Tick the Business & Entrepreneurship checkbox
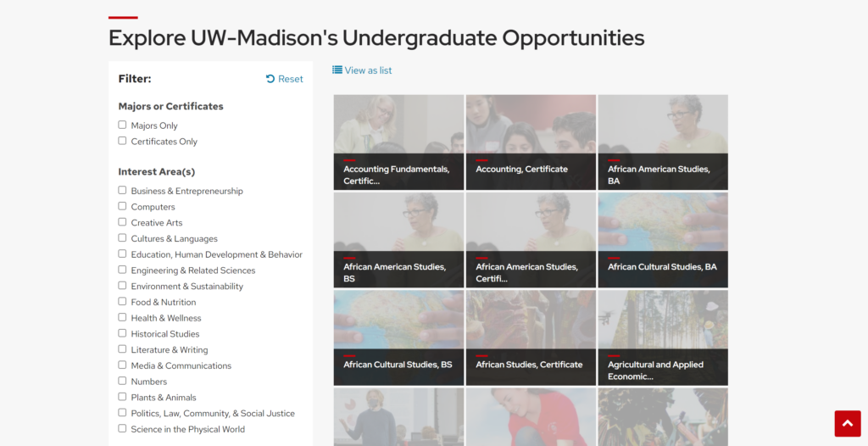The image size is (868, 446). (x=122, y=190)
